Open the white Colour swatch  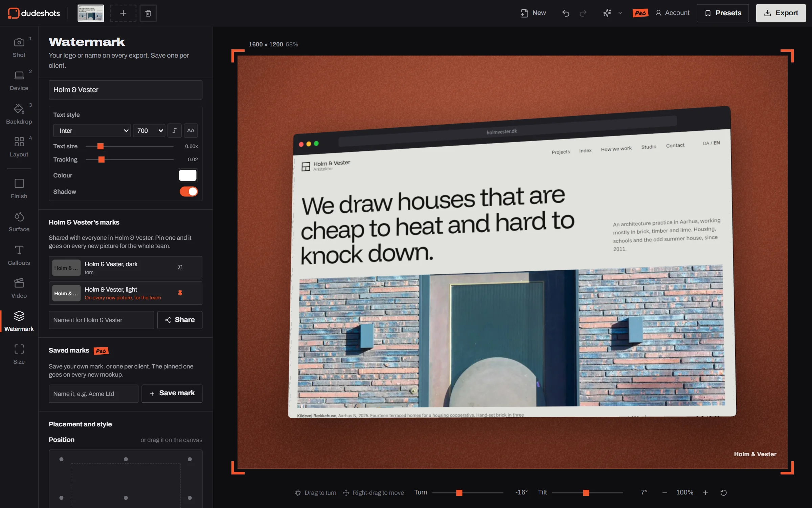187,175
